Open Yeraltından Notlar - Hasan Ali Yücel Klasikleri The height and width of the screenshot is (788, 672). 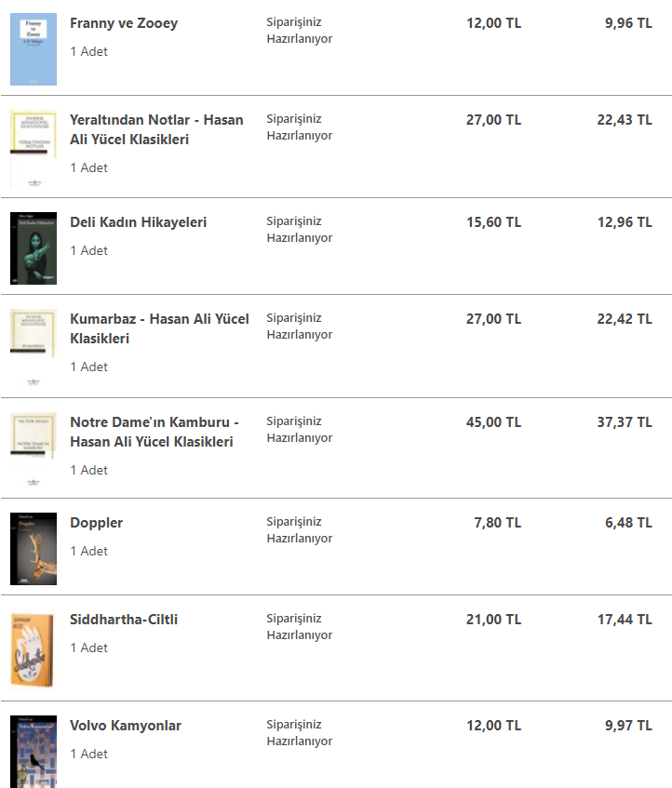156,129
